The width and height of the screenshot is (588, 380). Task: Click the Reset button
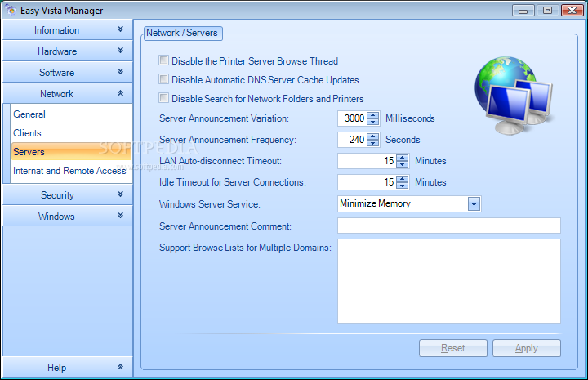(453, 348)
